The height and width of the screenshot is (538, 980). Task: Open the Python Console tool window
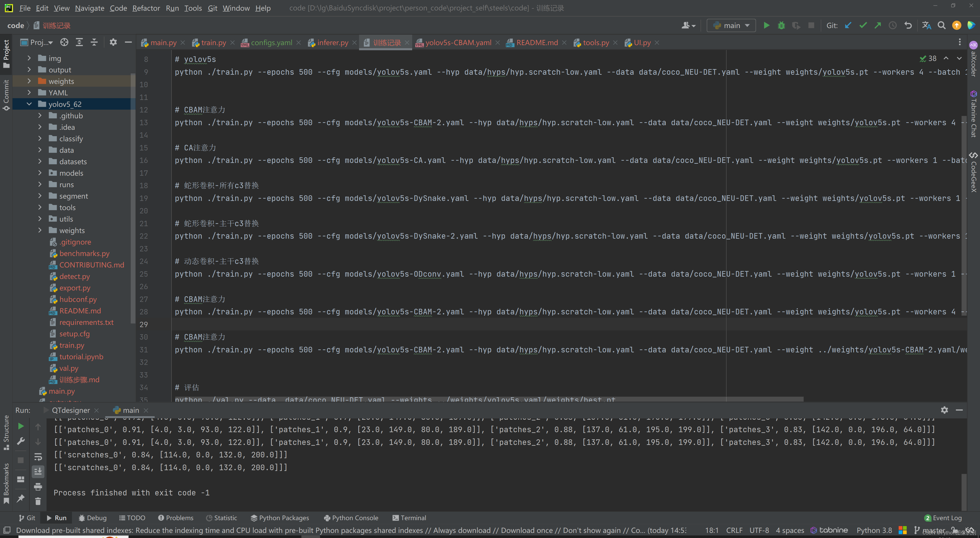pyautogui.click(x=351, y=518)
